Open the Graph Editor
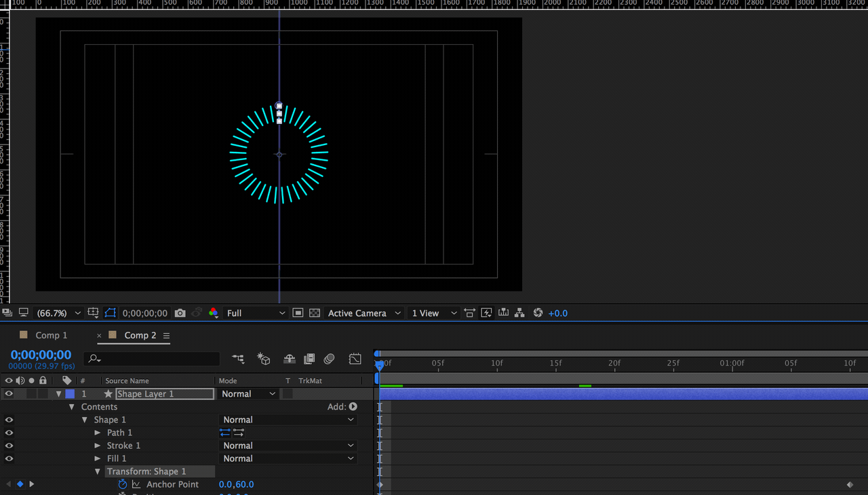 click(x=355, y=359)
